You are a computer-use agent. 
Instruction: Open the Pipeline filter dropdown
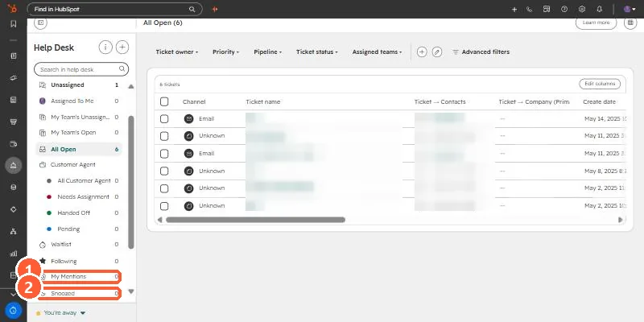268,52
